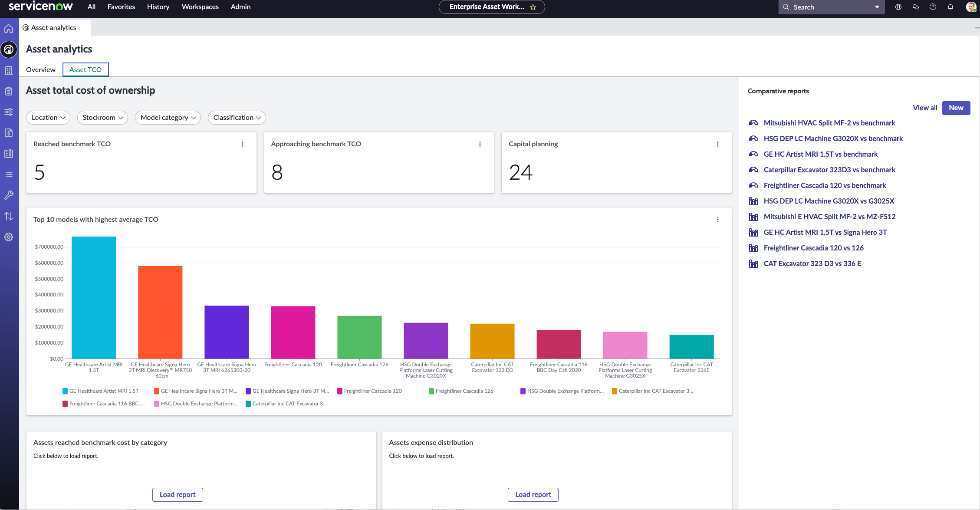Click the gauge icon beside Mitsubishi HVAC Split MF-2 vs benchmark
980x510 pixels.
coord(753,123)
